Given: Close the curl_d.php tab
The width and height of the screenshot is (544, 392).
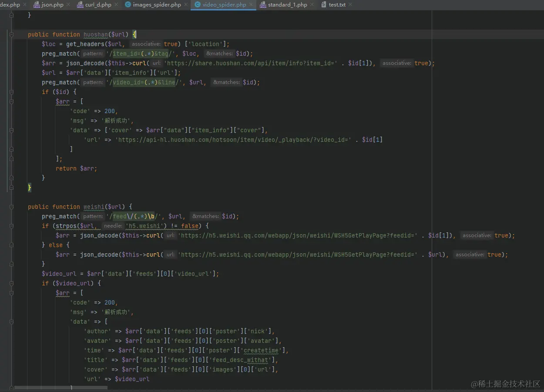Looking at the screenshot, I should [116, 5].
